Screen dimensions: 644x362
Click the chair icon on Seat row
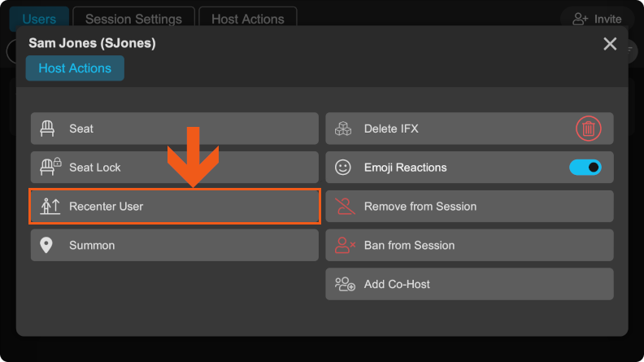(x=48, y=129)
